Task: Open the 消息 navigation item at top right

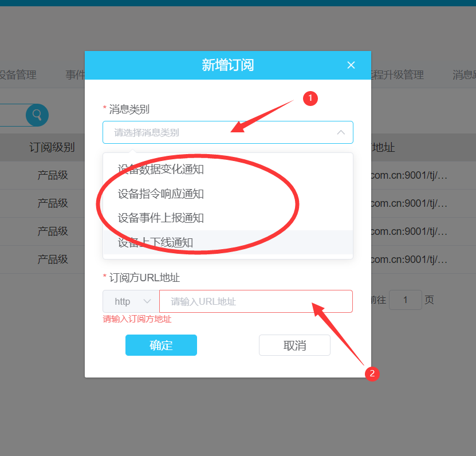Action: click(x=464, y=75)
